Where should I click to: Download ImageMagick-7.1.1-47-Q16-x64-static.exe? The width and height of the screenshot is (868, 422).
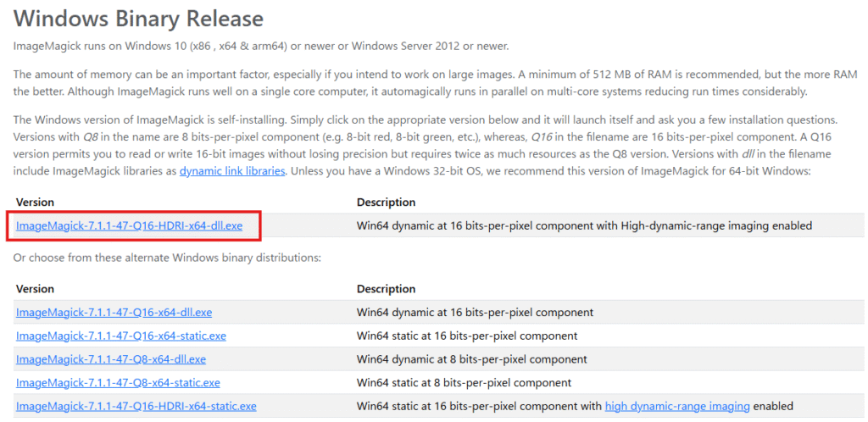[x=120, y=336]
